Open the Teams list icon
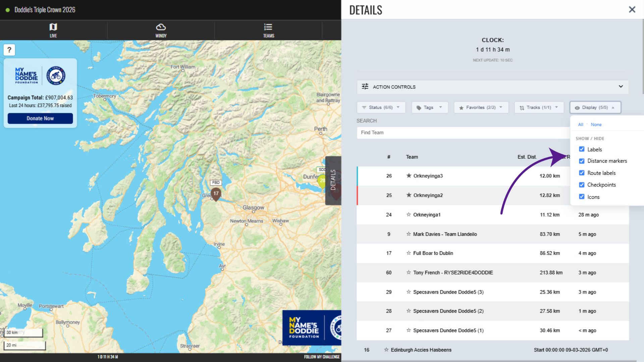 268,27
